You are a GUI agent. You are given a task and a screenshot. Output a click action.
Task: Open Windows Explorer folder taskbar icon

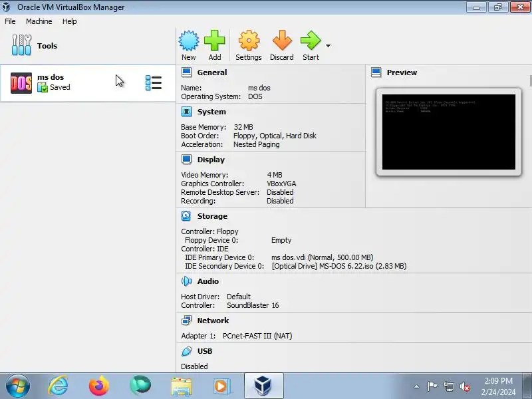tap(182, 386)
